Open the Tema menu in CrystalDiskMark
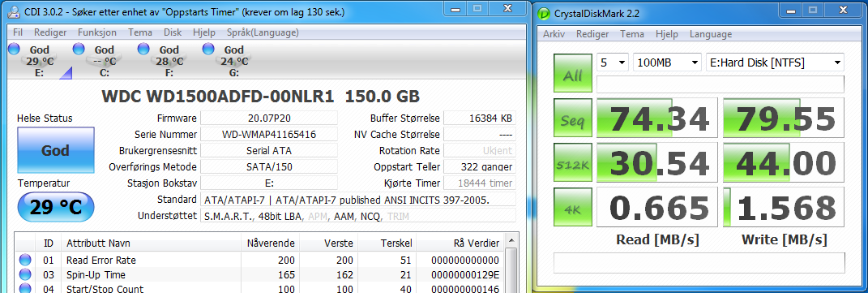Viewport: 868px width, 293px height. (x=632, y=34)
